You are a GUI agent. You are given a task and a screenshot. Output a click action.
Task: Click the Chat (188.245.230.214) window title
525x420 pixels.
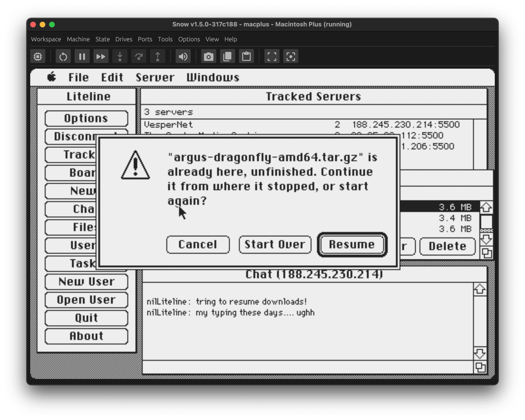(314, 274)
